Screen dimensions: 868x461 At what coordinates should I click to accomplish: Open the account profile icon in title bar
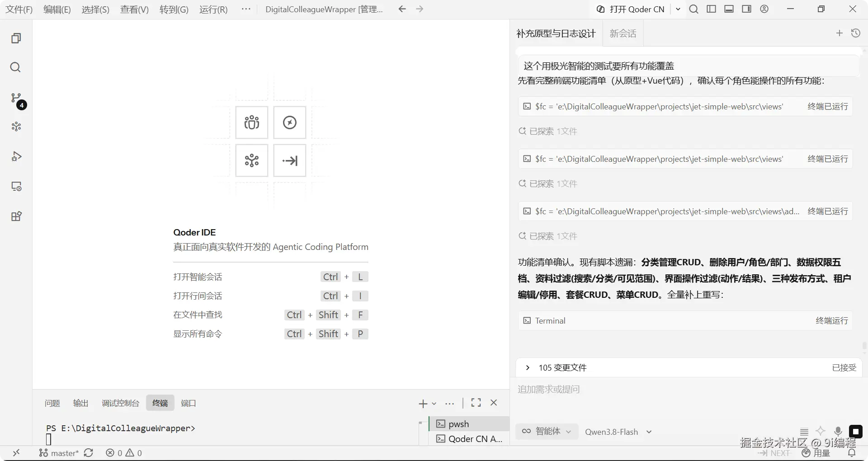(x=764, y=9)
